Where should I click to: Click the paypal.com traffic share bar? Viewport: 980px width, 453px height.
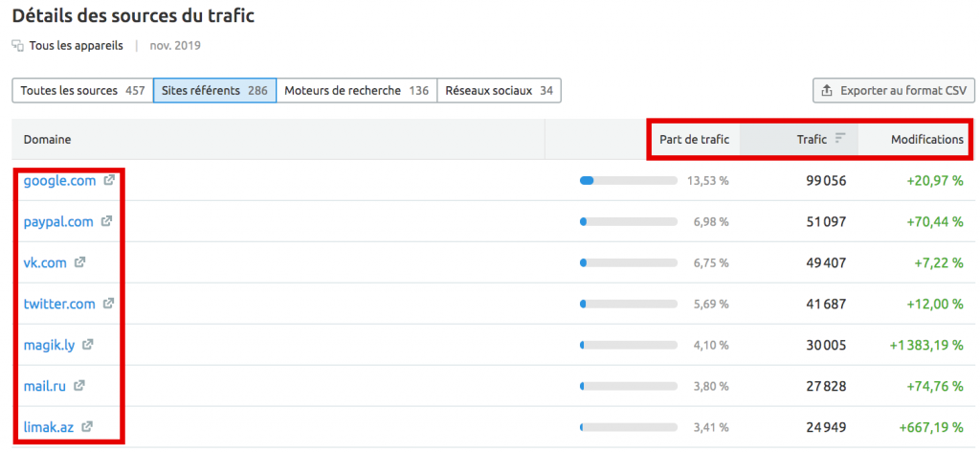tap(628, 221)
